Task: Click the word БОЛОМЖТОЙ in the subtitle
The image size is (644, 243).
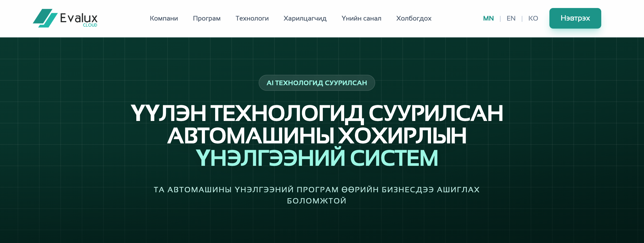Action: (317, 201)
